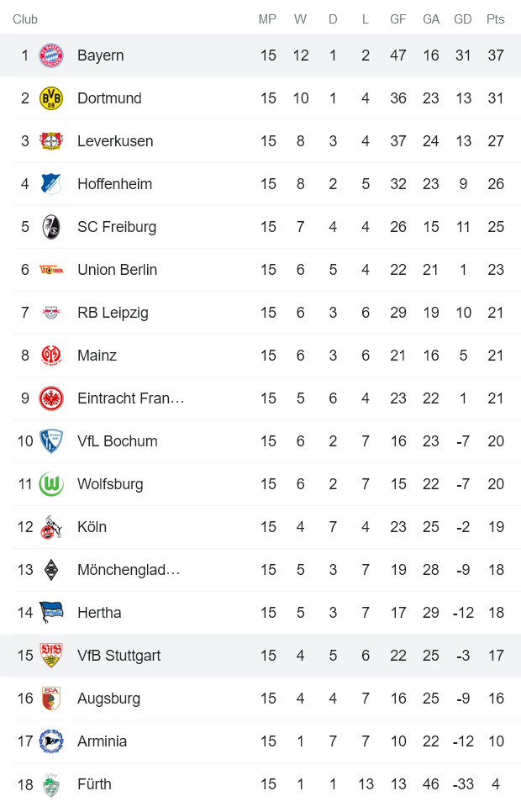The height and width of the screenshot is (812, 521).
Task: Click the truncated Eintracht Fran… name
Action: pos(131,398)
